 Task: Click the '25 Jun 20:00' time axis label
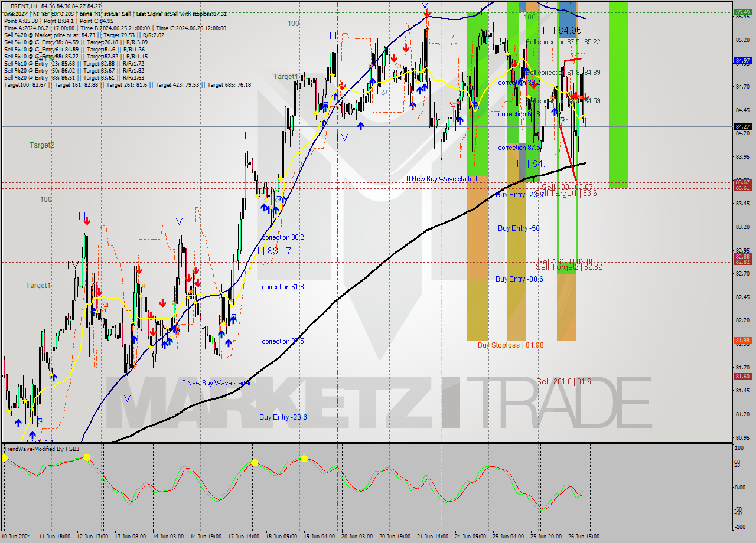[x=545, y=536]
